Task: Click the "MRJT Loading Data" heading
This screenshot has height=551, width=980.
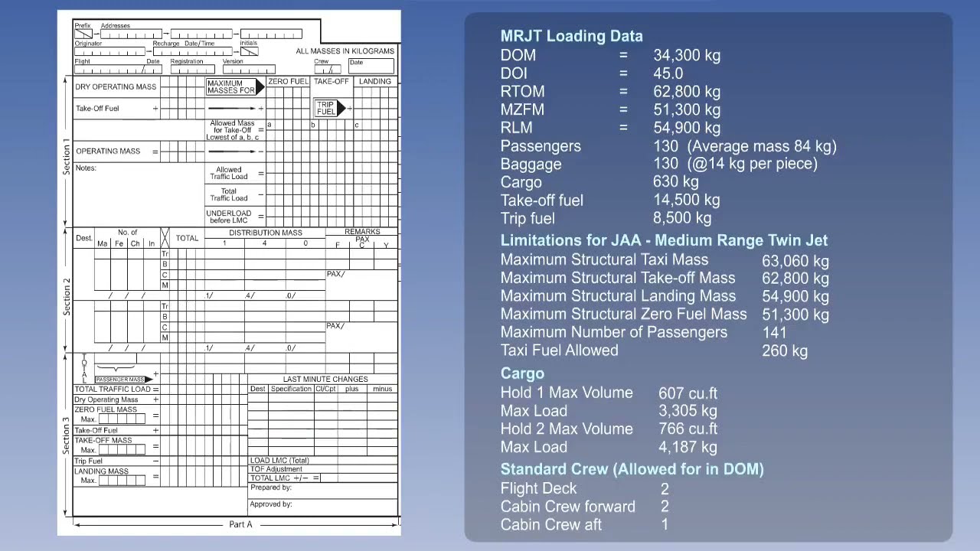Action: 571,36
